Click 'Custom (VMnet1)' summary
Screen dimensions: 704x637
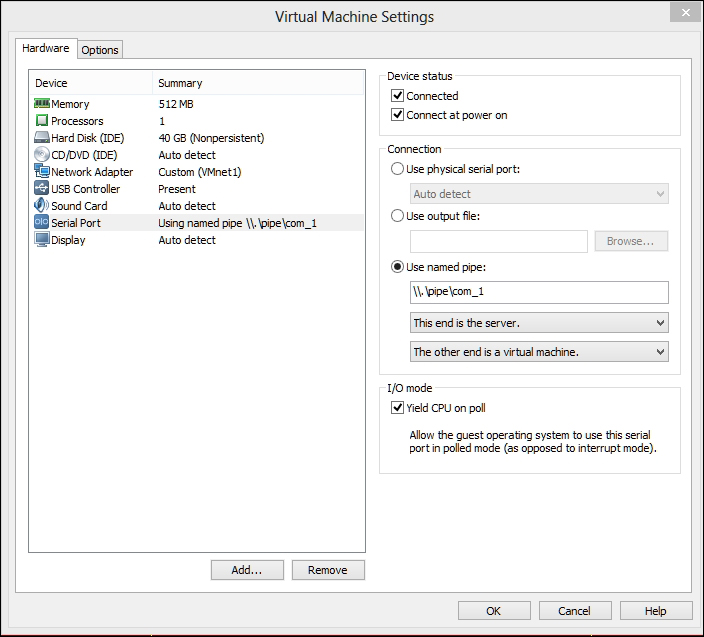pos(200,172)
